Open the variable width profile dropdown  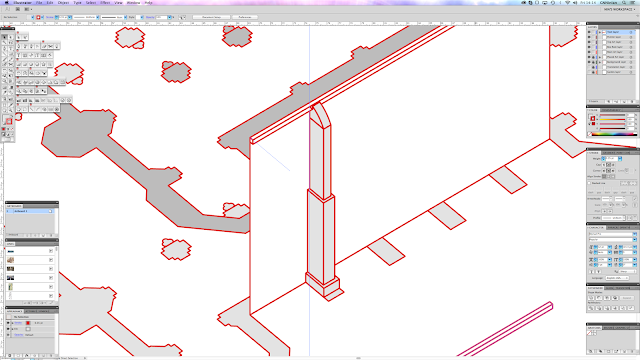98,17
